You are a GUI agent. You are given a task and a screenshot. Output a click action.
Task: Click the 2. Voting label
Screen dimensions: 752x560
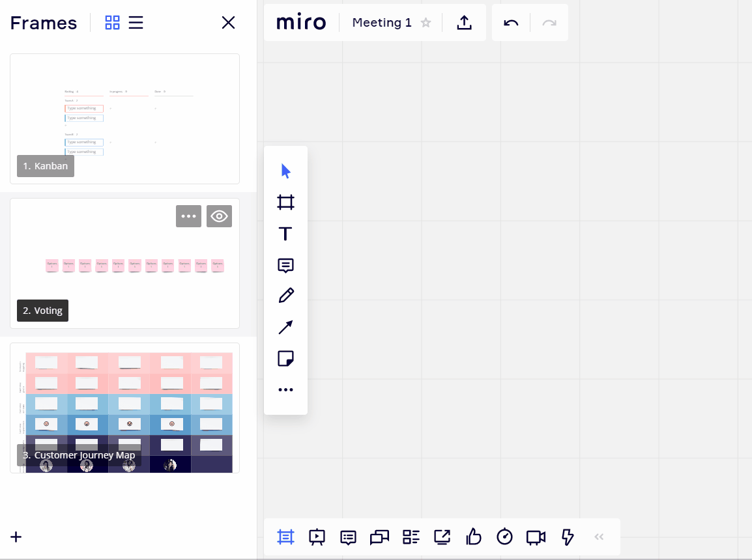[43, 311]
